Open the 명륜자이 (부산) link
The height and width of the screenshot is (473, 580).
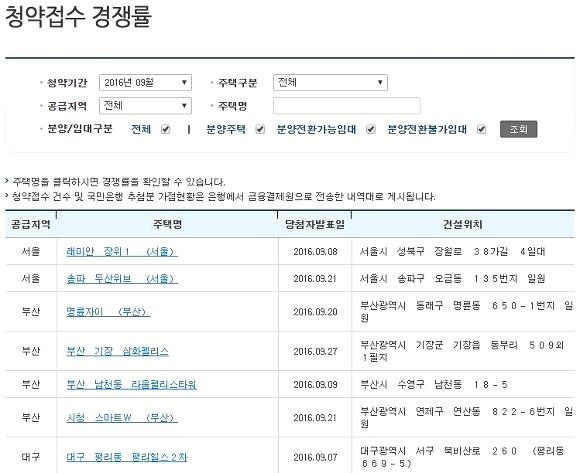click(x=108, y=312)
